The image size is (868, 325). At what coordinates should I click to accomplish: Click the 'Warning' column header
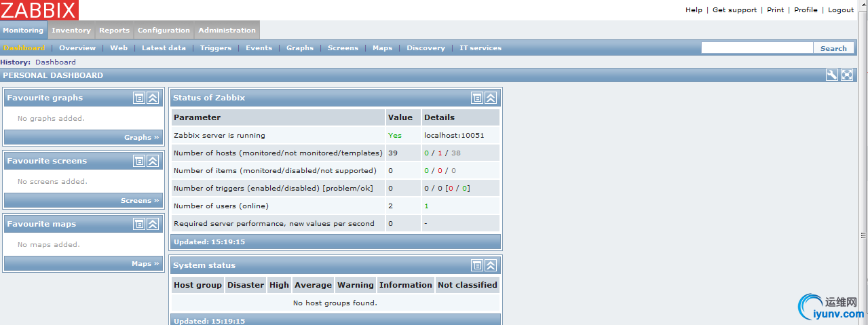click(356, 285)
